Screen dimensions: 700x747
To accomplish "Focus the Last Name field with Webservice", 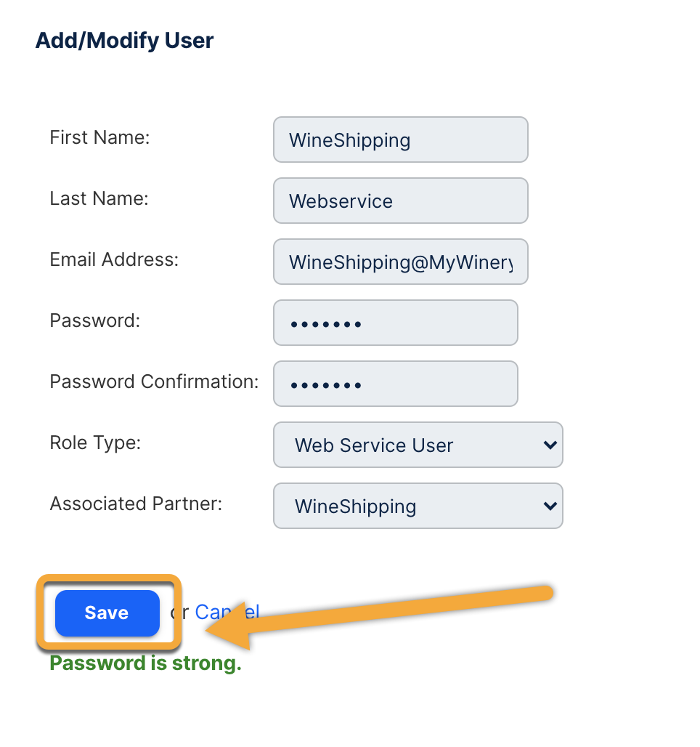I will 401,201.
